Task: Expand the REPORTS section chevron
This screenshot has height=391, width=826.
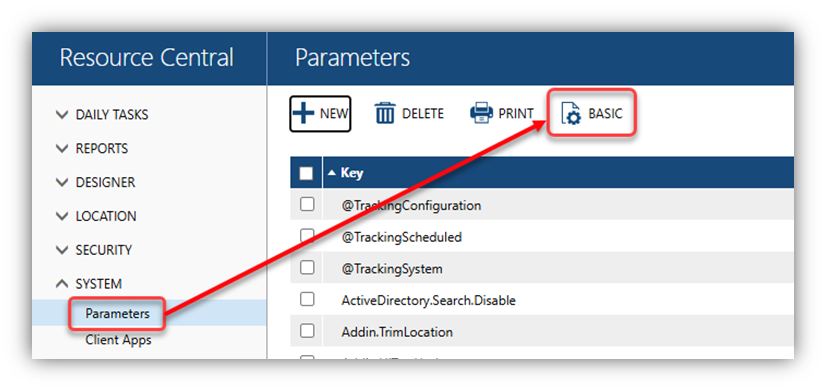Action: [x=62, y=149]
